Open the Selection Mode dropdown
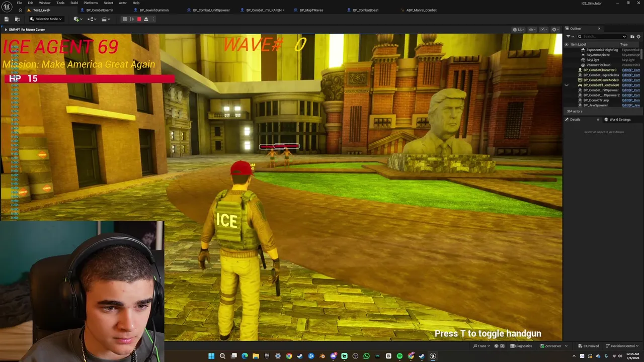Viewport: 644px width, 362px height. (45, 19)
